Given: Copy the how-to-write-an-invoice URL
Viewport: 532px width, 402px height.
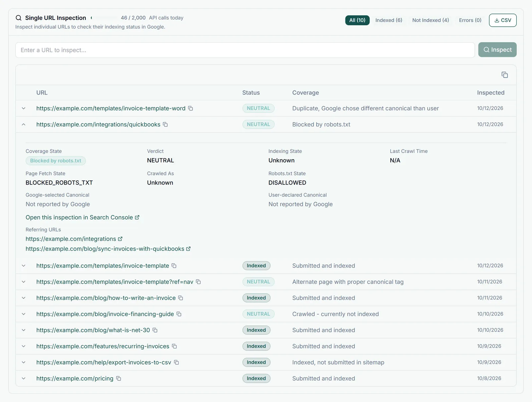Looking at the screenshot, I should pyautogui.click(x=181, y=298).
